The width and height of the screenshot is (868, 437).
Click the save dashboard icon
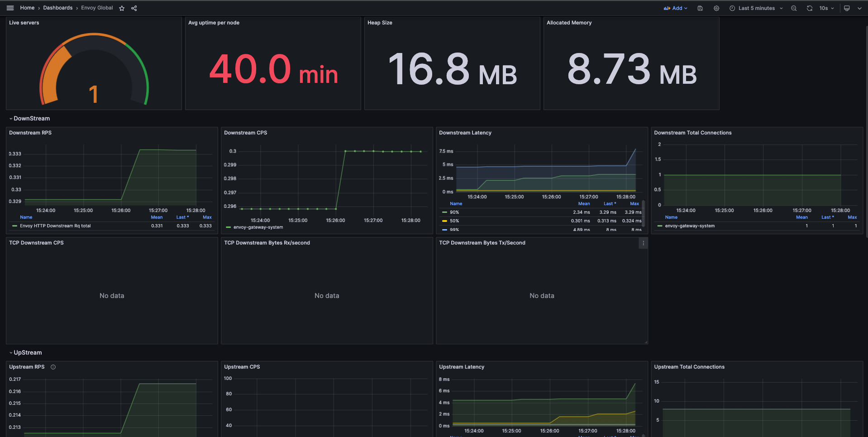(x=700, y=8)
